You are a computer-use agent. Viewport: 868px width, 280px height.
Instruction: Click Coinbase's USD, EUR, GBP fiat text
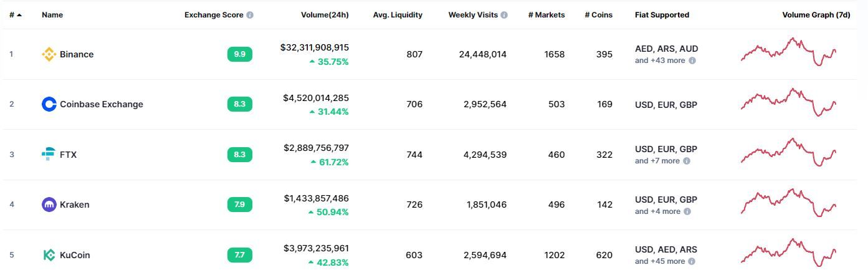click(x=666, y=105)
